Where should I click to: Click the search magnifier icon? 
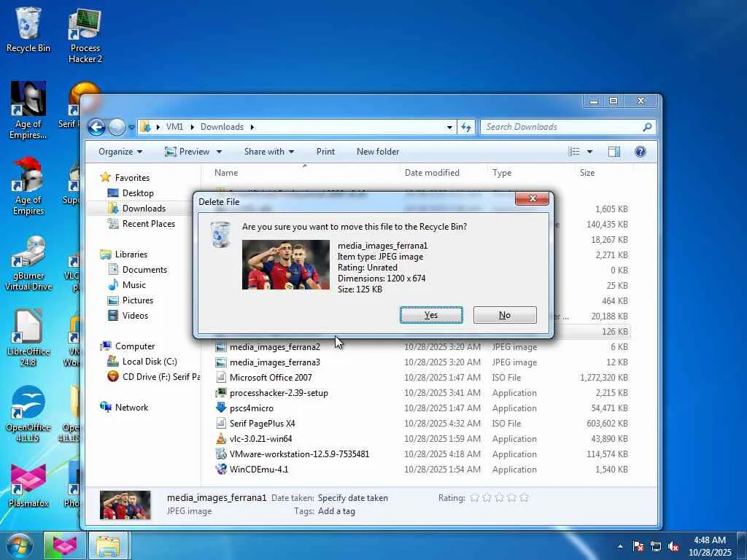pyautogui.click(x=646, y=127)
